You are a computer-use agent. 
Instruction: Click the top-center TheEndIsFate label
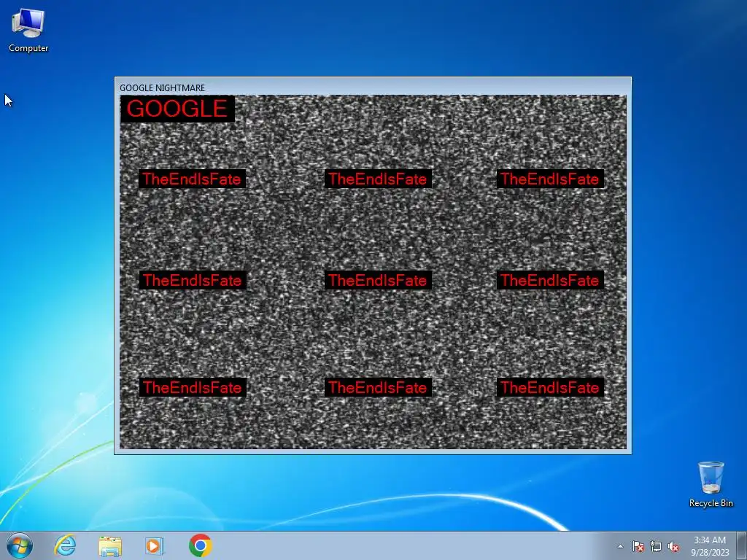pos(378,179)
